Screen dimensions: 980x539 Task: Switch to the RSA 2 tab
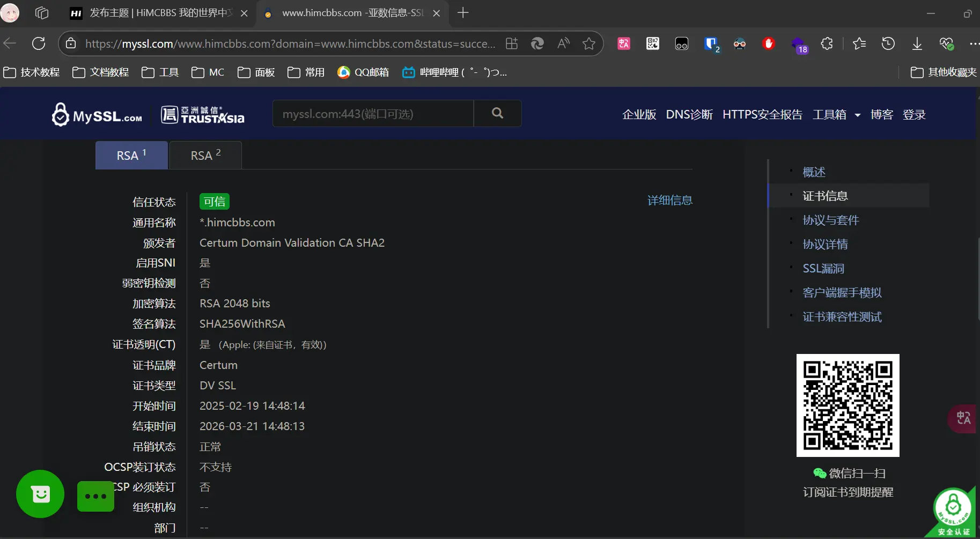click(205, 155)
